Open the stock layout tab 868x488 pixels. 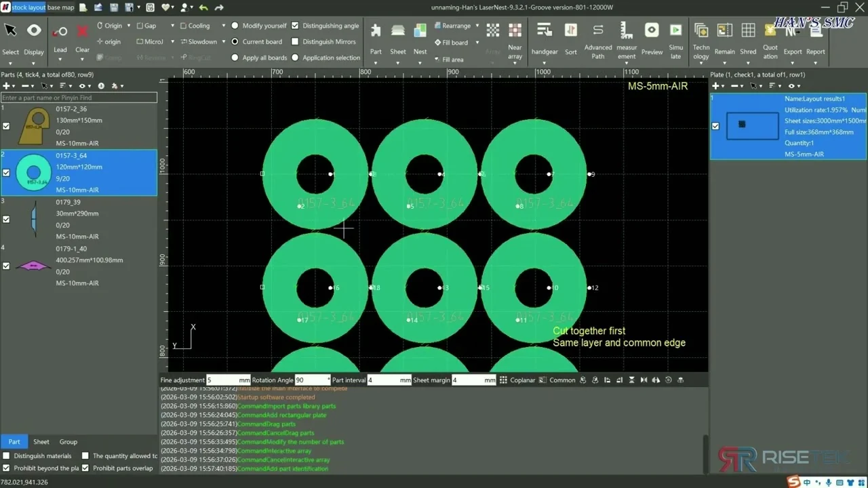click(x=28, y=7)
